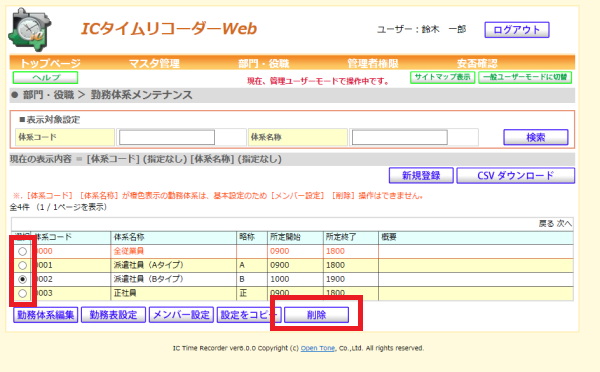
Task: Open the トップページ menu
Action: point(51,63)
